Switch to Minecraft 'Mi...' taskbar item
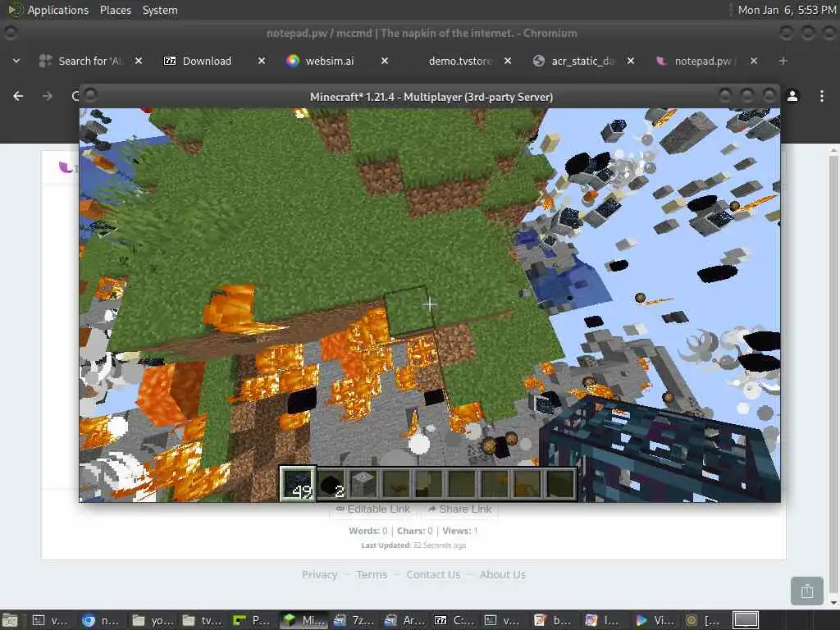 [304, 620]
